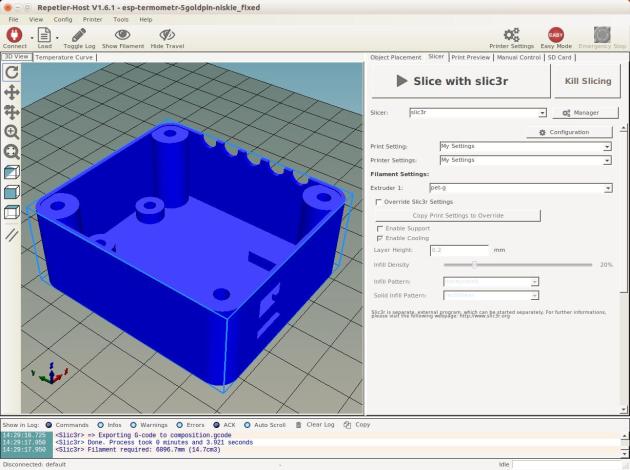The height and width of the screenshot is (470, 630).
Task: Click the Emergency Stop icon
Action: (602, 35)
